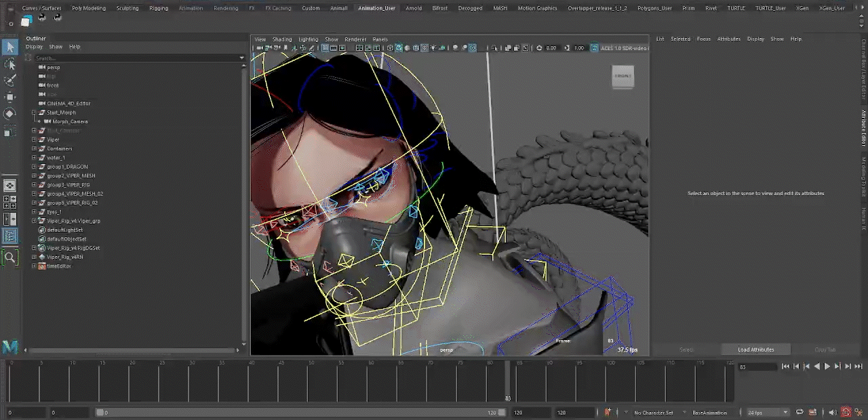Screen dimensions: 868x420
Task: Expand the group3_VIPER_RIG node
Action: [x=34, y=185]
